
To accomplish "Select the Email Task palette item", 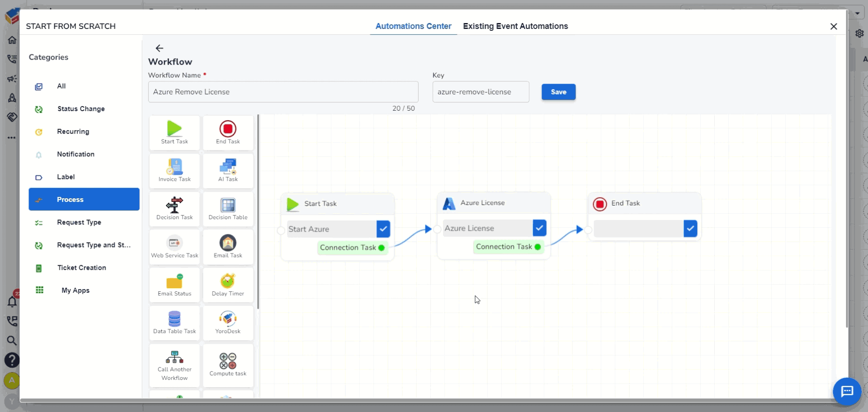I will pos(228,247).
